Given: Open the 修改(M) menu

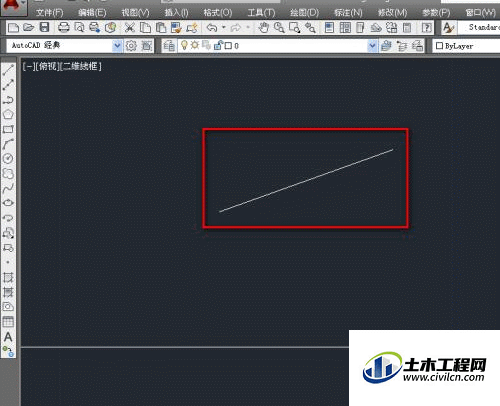Looking at the screenshot, I should pyautogui.click(x=393, y=13).
